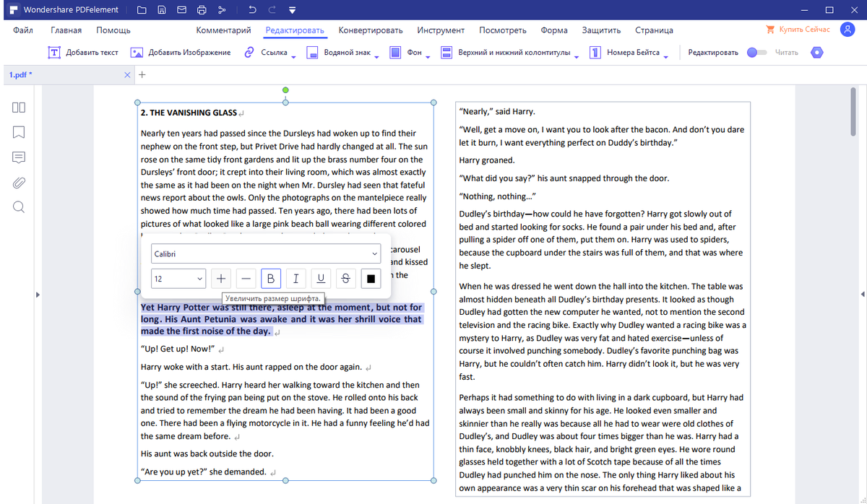Image resolution: width=867 pixels, height=504 pixels.
Task: Open the Помощь menu
Action: pyautogui.click(x=113, y=30)
